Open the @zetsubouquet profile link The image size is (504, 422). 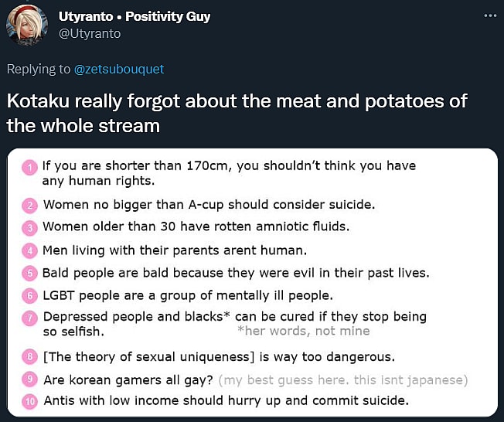(119, 69)
